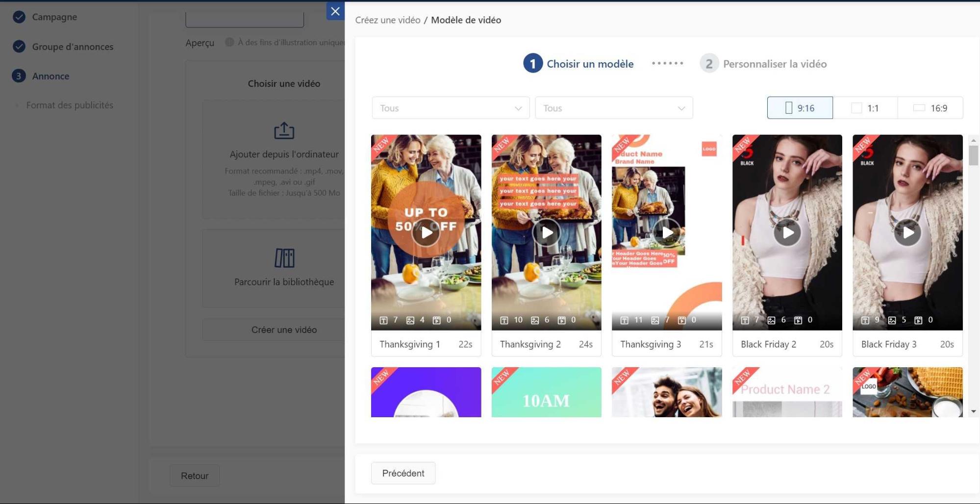The height and width of the screenshot is (504, 980).
Task: Click the video count icon on Thanksgiving 3
Action: [682, 320]
